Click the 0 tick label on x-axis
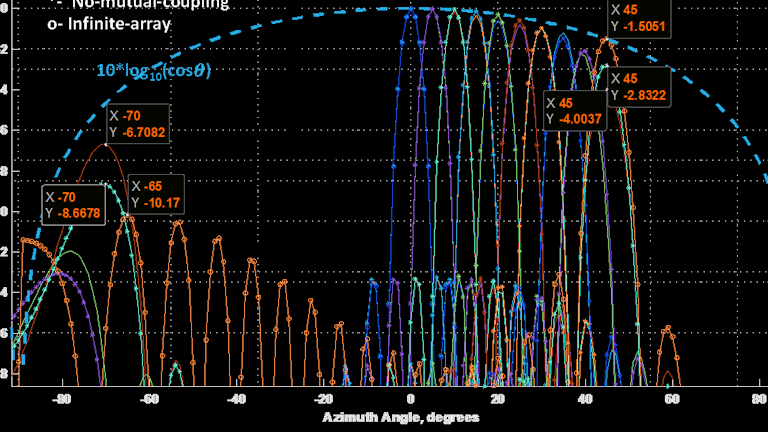The height and width of the screenshot is (432, 768). coord(408,399)
